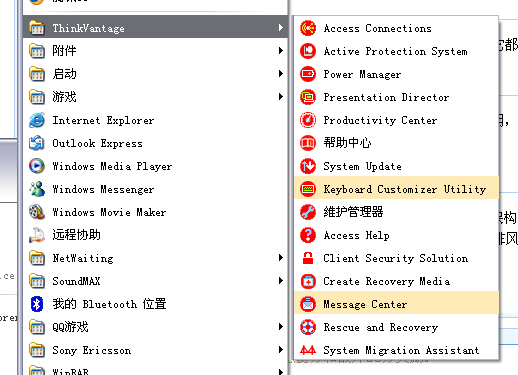Click the System Update arrows icon
This screenshot has height=375, width=518.
pyautogui.click(x=308, y=166)
